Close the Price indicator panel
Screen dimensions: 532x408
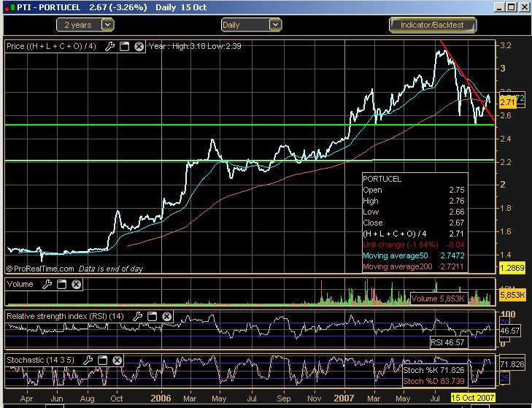139,46
